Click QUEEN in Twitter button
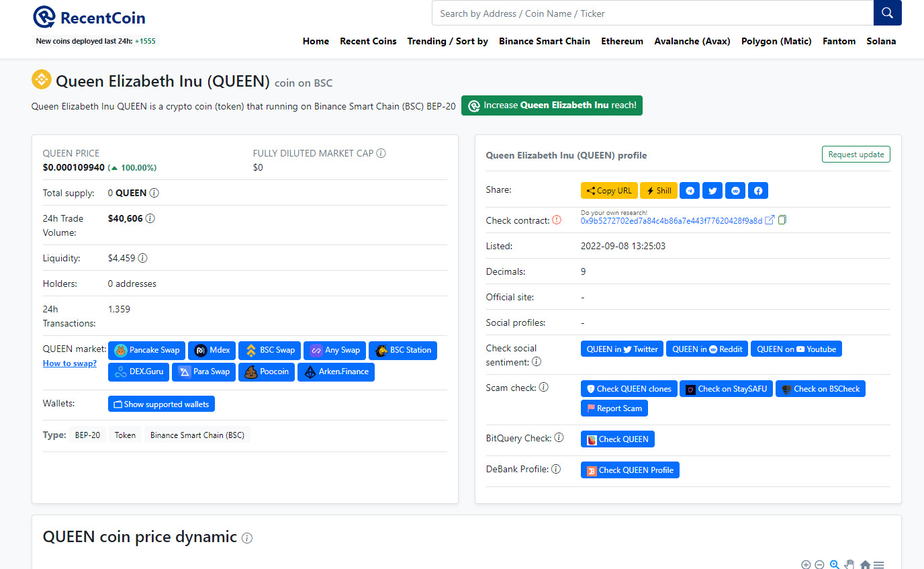The image size is (924, 569). tap(622, 349)
